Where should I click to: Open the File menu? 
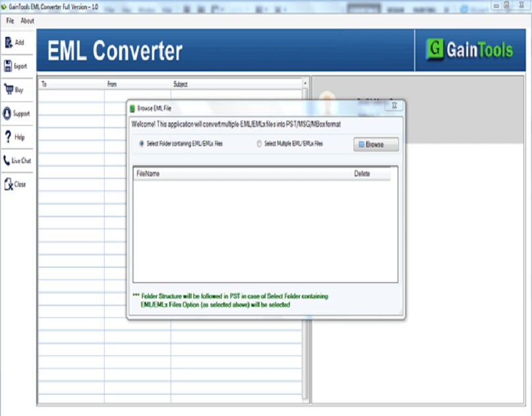coord(9,20)
